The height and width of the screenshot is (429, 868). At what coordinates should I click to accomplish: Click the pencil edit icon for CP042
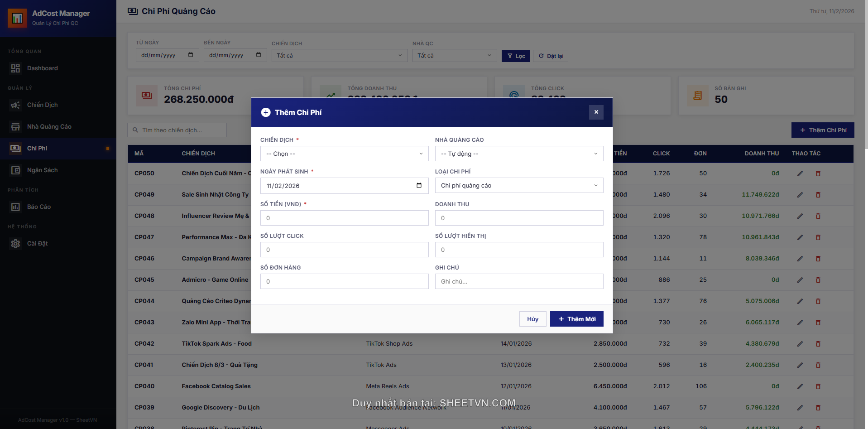pyautogui.click(x=800, y=343)
